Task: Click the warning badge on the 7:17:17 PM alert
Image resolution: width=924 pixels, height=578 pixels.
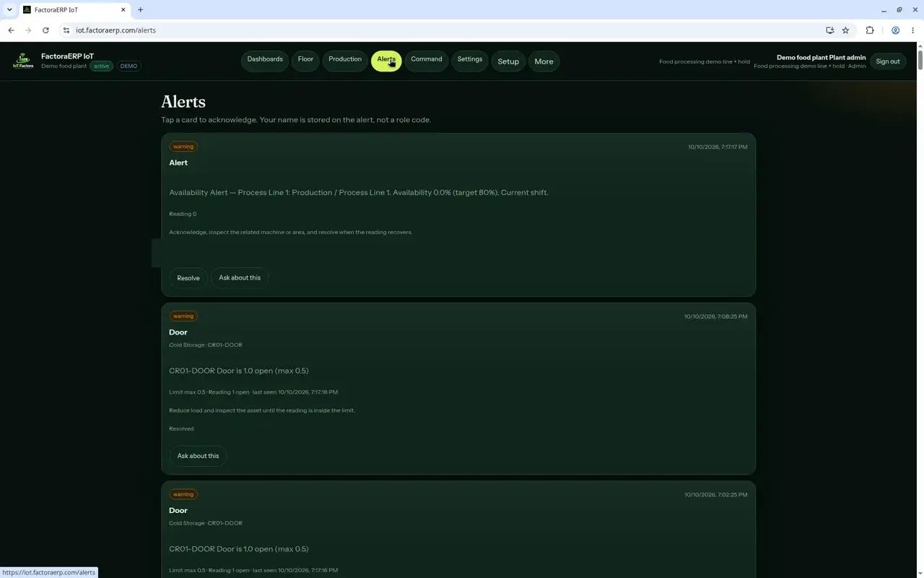Action: pos(183,147)
